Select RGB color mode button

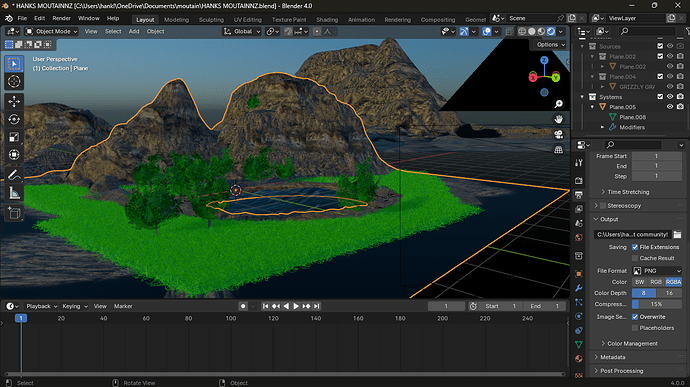(656, 282)
